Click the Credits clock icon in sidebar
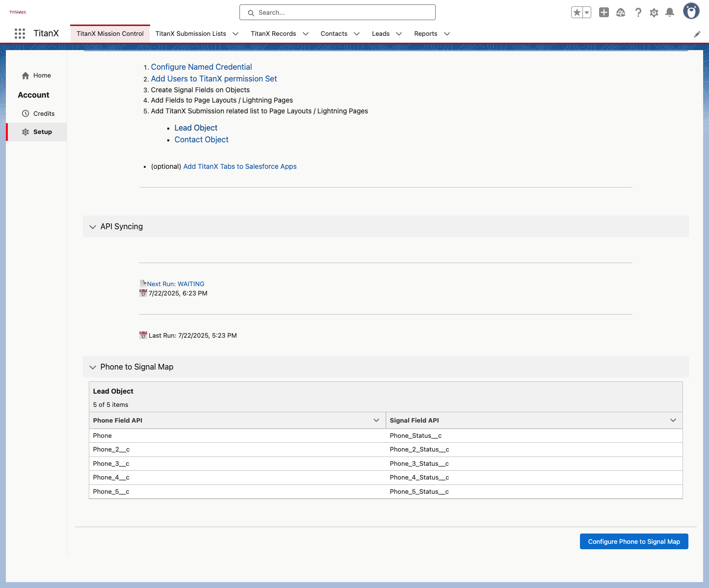The width and height of the screenshot is (709, 588). point(26,113)
